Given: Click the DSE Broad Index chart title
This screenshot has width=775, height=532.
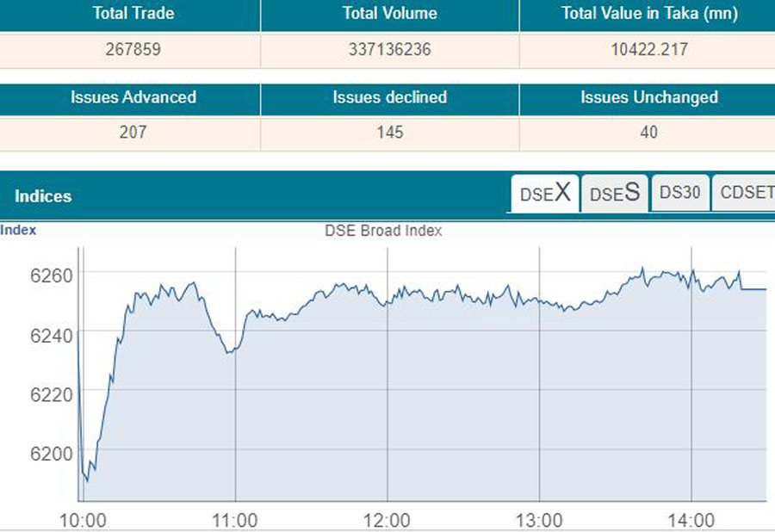Looking at the screenshot, I should point(383,231).
